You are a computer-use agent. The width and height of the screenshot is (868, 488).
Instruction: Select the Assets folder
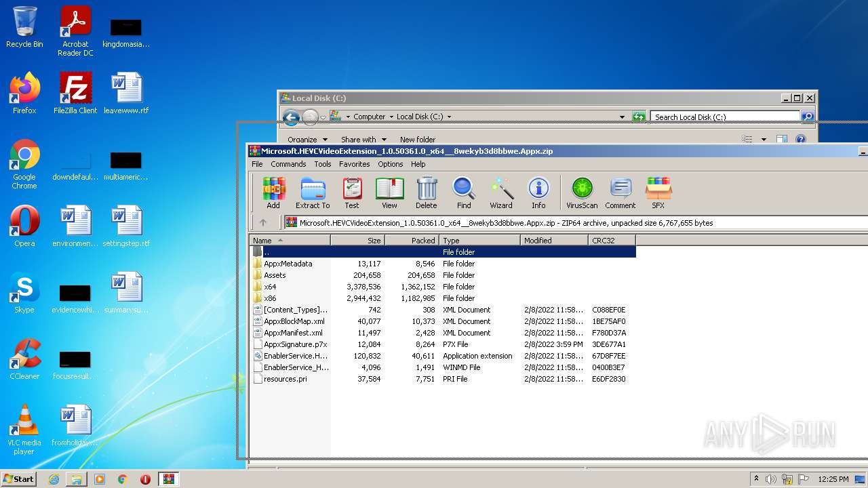[443, 275]
